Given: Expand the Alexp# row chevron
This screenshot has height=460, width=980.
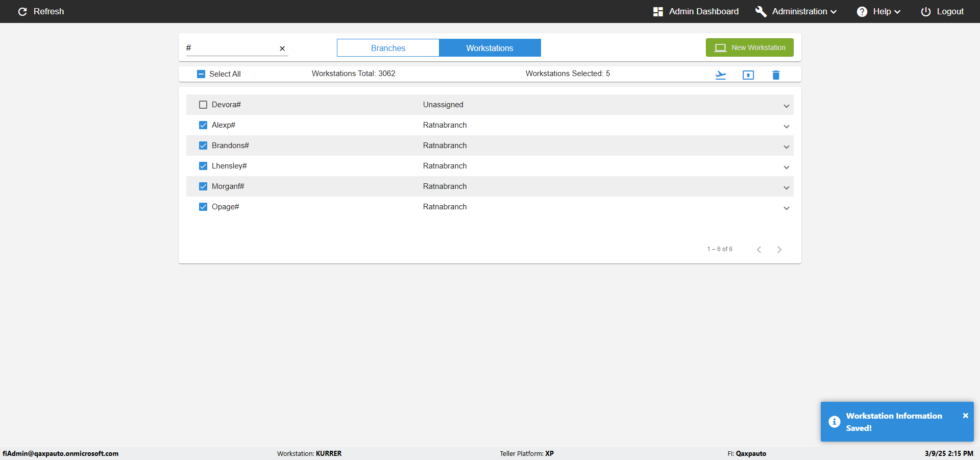Looking at the screenshot, I should coord(787,127).
